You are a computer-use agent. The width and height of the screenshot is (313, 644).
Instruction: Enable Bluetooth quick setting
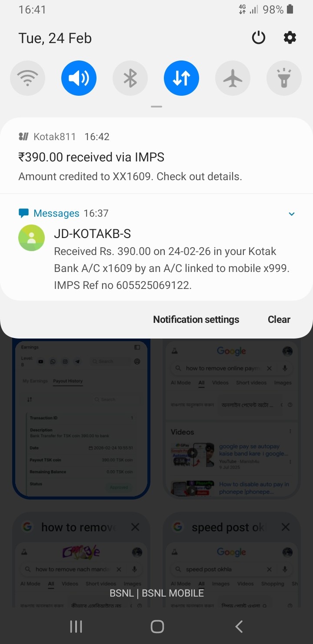click(x=130, y=78)
